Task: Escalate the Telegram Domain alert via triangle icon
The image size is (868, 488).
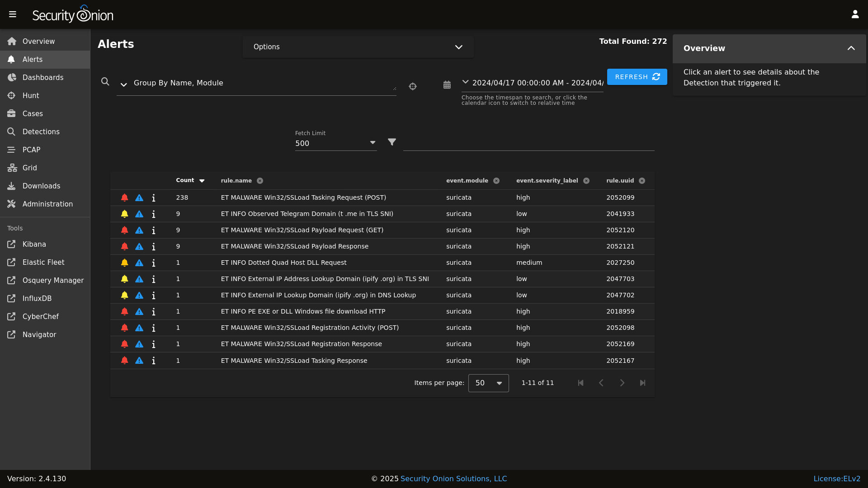Action: pyautogui.click(x=139, y=214)
